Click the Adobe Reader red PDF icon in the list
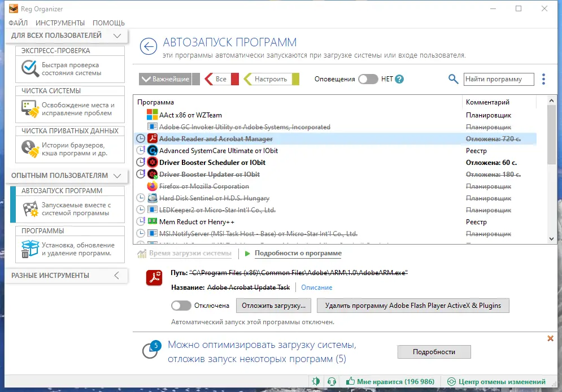This screenshot has width=562, height=392. pos(153,139)
